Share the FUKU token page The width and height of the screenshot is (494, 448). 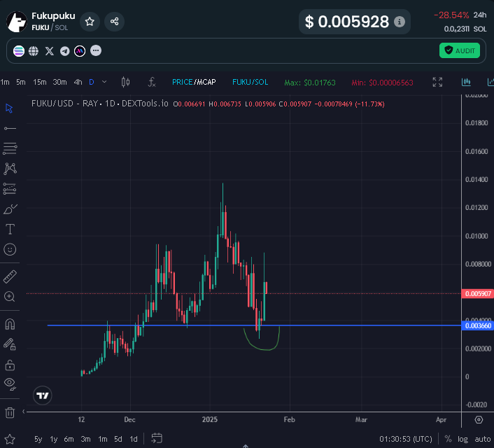[114, 22]
